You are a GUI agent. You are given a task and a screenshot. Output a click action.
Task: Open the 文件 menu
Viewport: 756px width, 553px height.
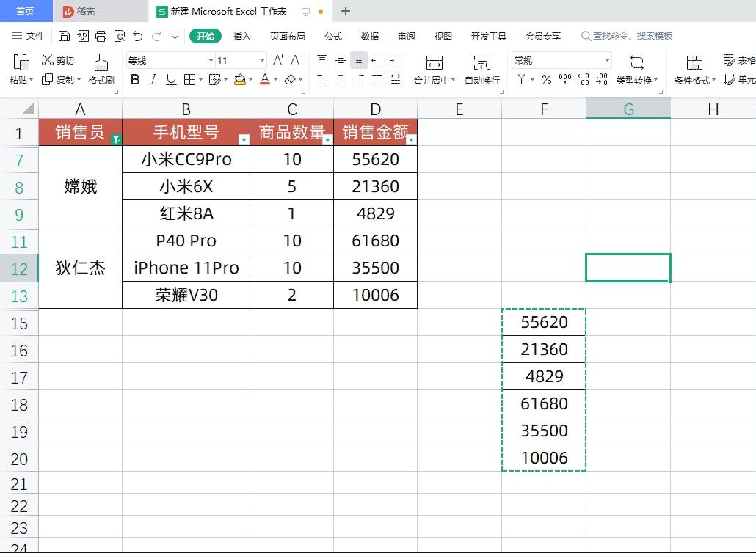35,35
